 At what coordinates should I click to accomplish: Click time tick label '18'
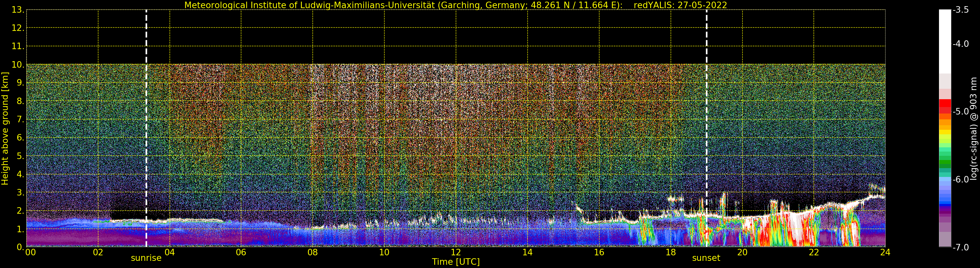click(670, 252)
